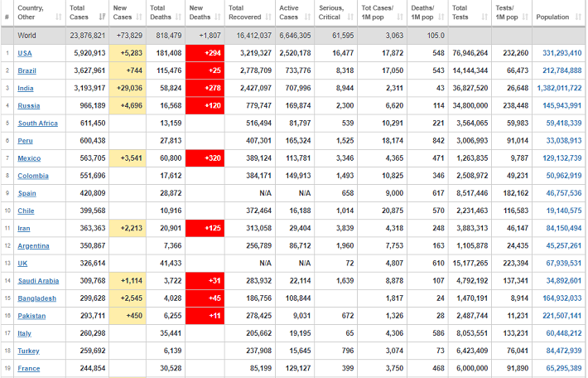Select World total cases 23,876,821

tap(88, 36)
